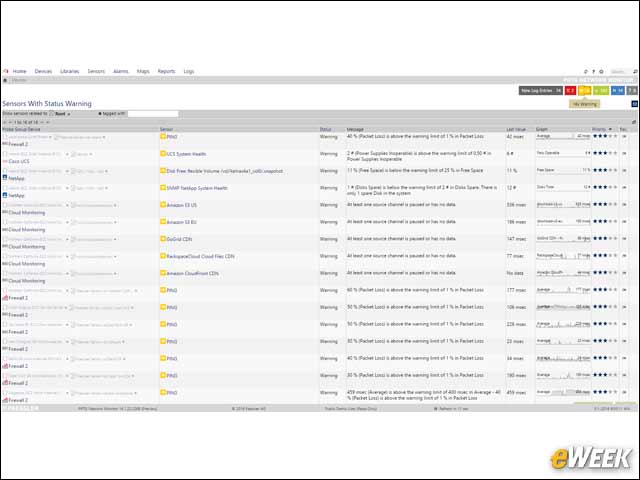Screen dimensions: 640x480
Task: Go to the last page with the rightmost paging arrow
Action: (x=48, y=122)
